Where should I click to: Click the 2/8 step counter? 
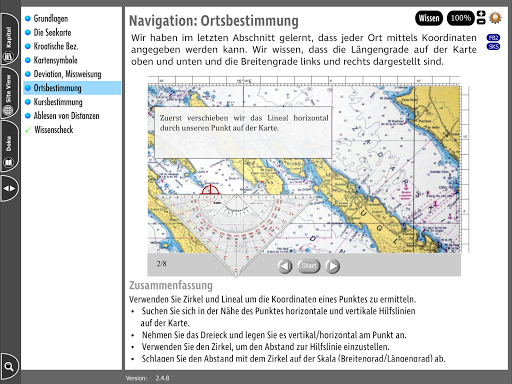pos(161,264)
